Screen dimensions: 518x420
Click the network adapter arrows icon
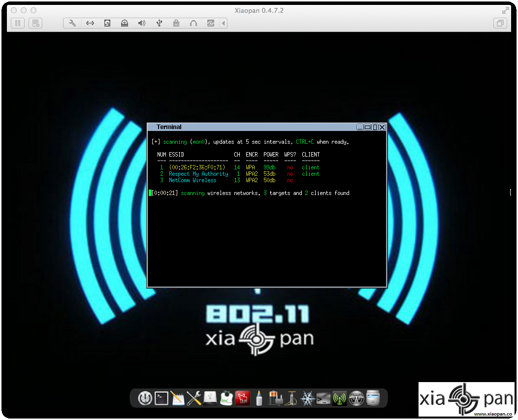point(90,23)
